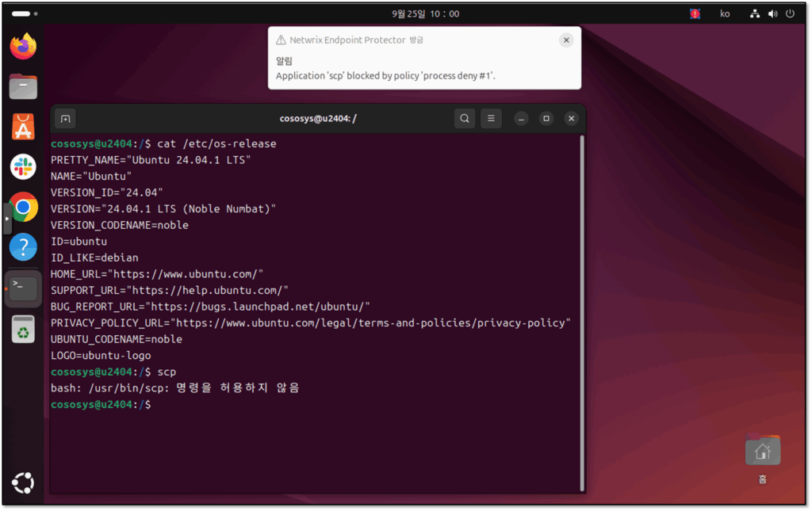Maximize the terminal window

click(x=546, y=118)
